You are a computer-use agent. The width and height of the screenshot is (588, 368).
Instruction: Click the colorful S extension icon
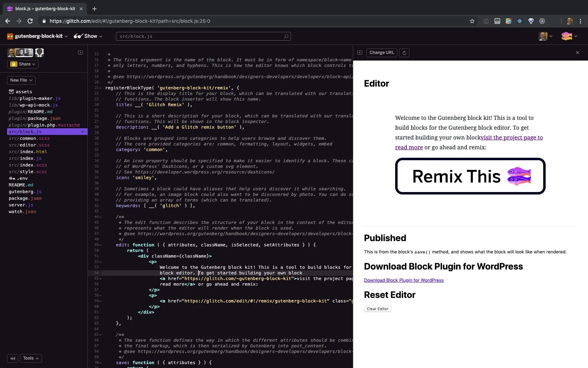(509, 21)
